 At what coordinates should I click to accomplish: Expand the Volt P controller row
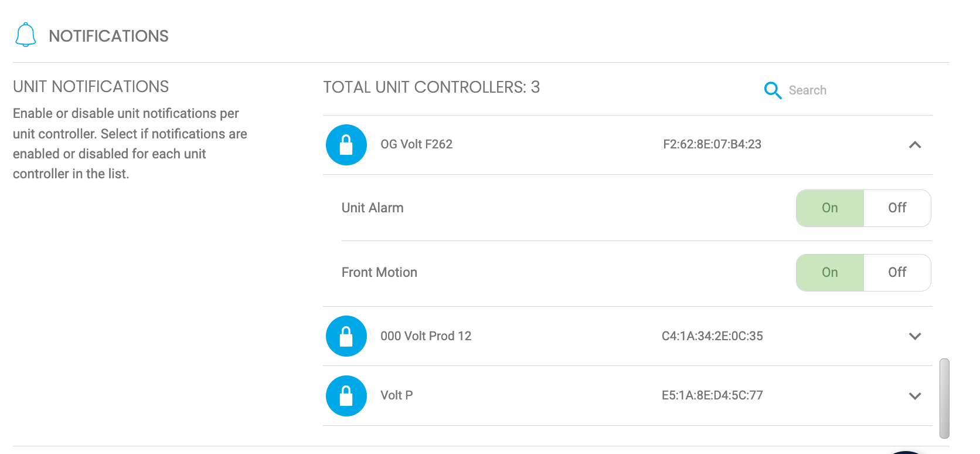[914, 396]
